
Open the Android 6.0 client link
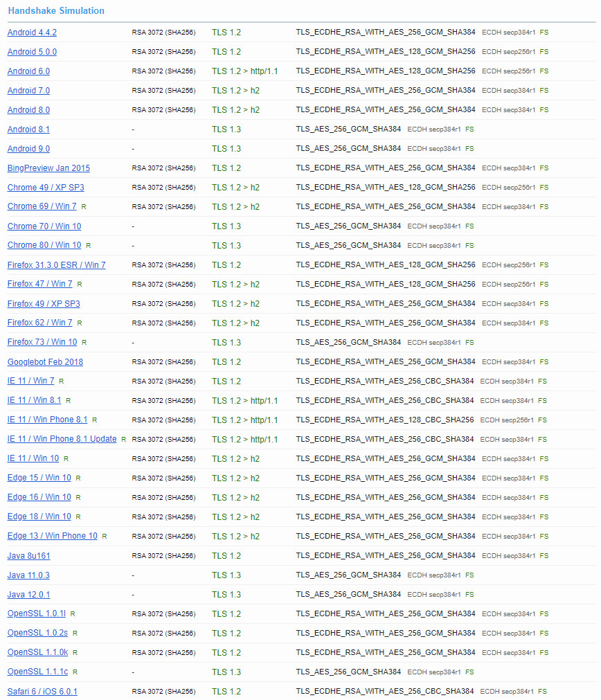28,71
